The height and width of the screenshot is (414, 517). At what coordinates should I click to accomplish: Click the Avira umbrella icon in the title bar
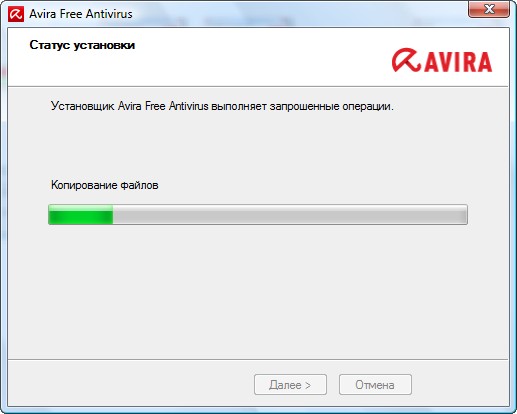pos(16,14)
